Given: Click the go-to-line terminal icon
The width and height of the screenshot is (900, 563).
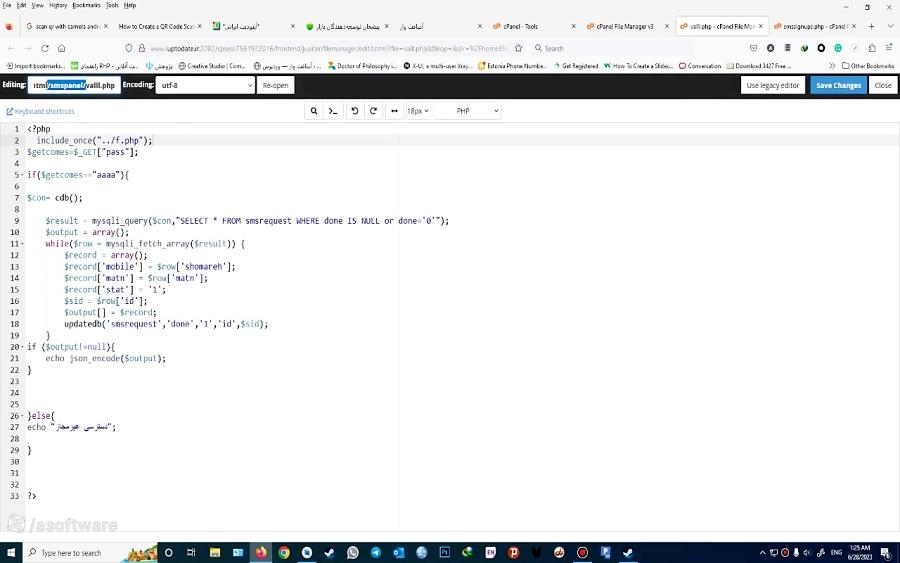Looking at the screenshot, I should click(333, 111).
